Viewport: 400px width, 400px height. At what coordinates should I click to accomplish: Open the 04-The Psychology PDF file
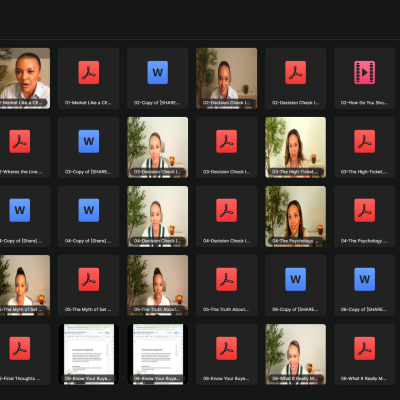365,216
